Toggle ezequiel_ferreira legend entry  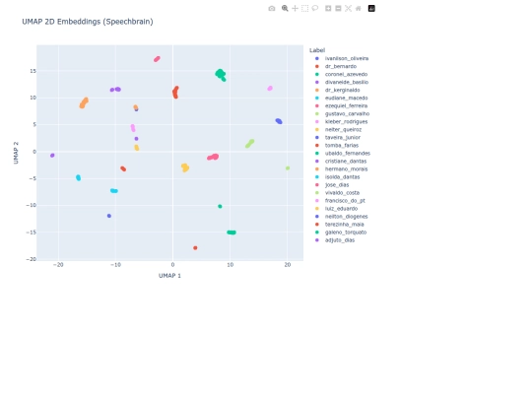coord(342,105)
